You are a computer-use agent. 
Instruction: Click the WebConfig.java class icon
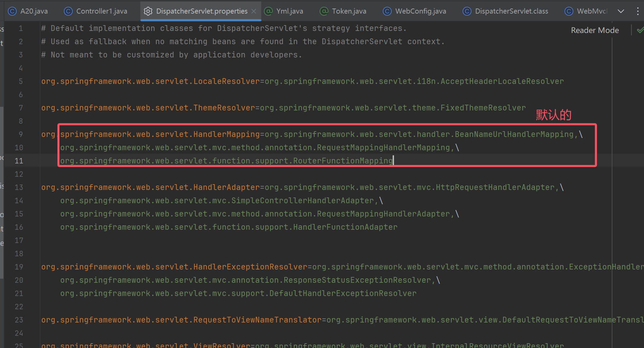point(387,11)
